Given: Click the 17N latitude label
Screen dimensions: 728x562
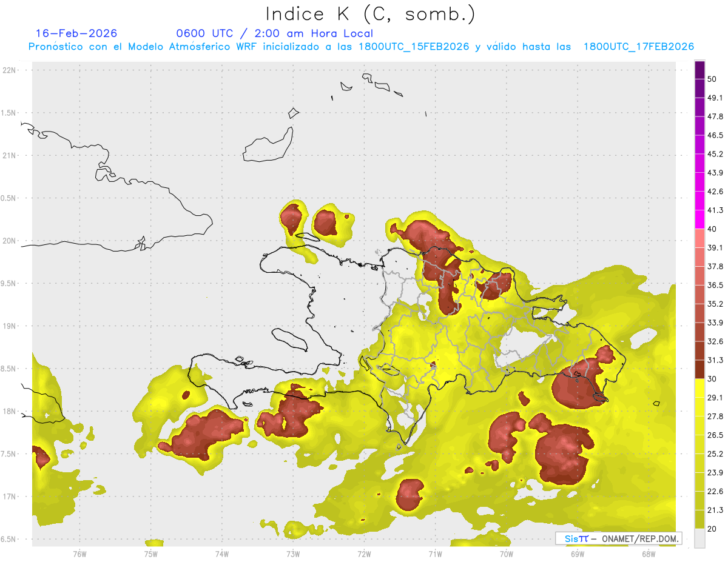Looking at the screenshot, I should [x=10, y=497].
